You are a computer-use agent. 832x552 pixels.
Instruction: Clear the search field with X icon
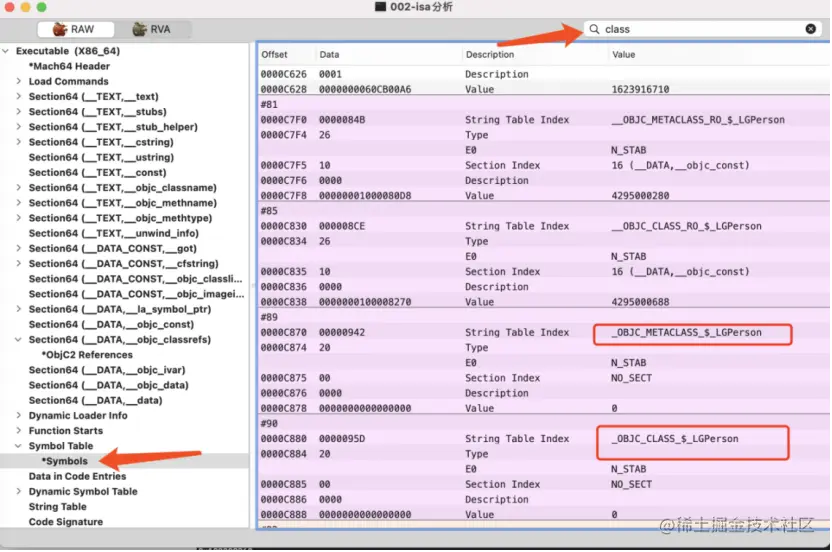click(810, 29)
